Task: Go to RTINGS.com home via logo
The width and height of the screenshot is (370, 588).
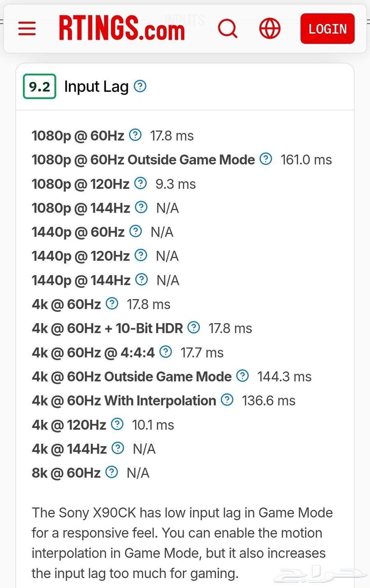Action: [x=122, y=28]
